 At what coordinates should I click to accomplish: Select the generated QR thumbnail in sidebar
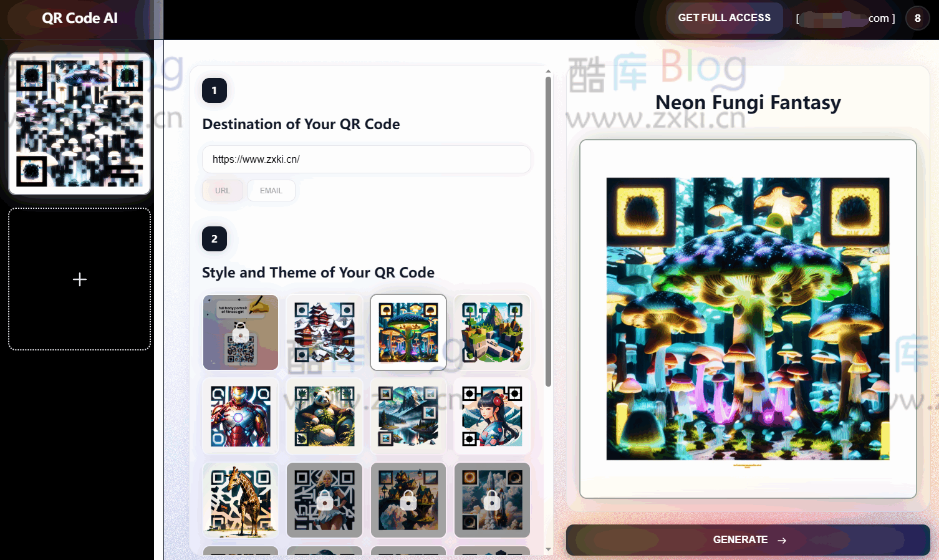79,122
